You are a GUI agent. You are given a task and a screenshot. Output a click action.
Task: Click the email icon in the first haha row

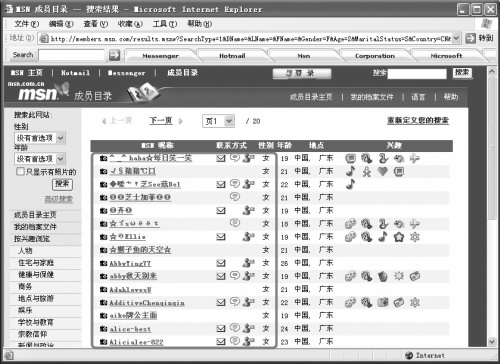[221, 159]
